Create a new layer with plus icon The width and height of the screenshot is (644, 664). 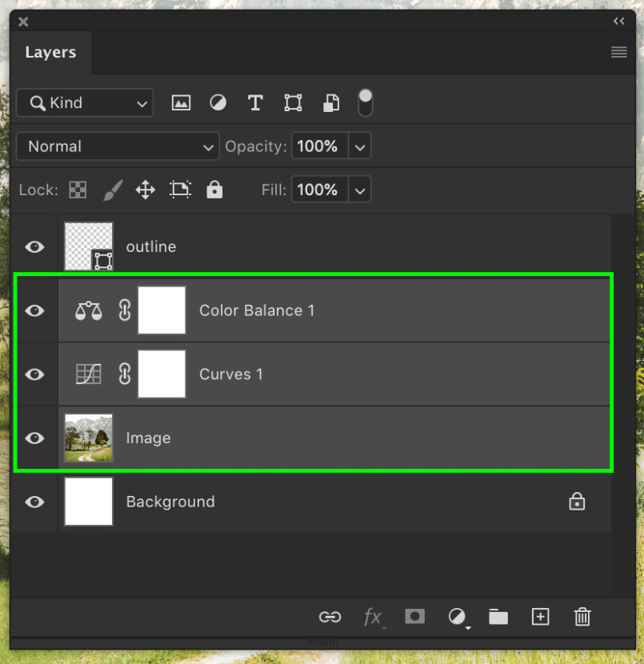541,616
